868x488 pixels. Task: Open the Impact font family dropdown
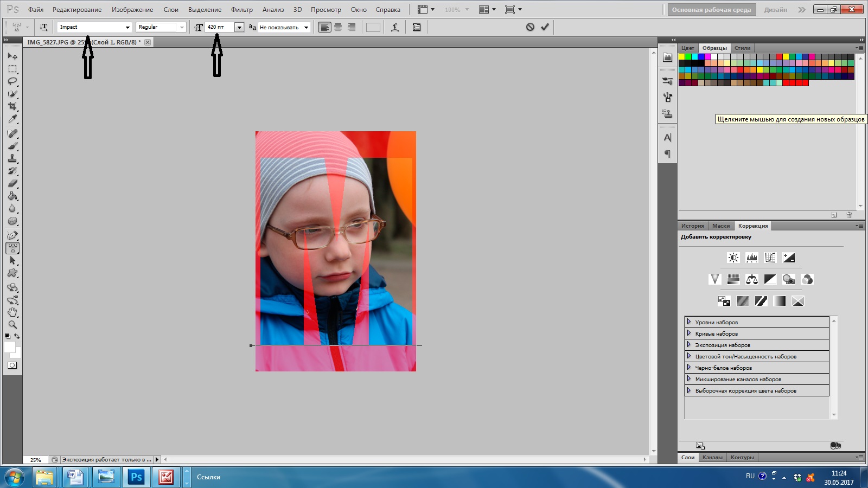click(x=127, y=27)
